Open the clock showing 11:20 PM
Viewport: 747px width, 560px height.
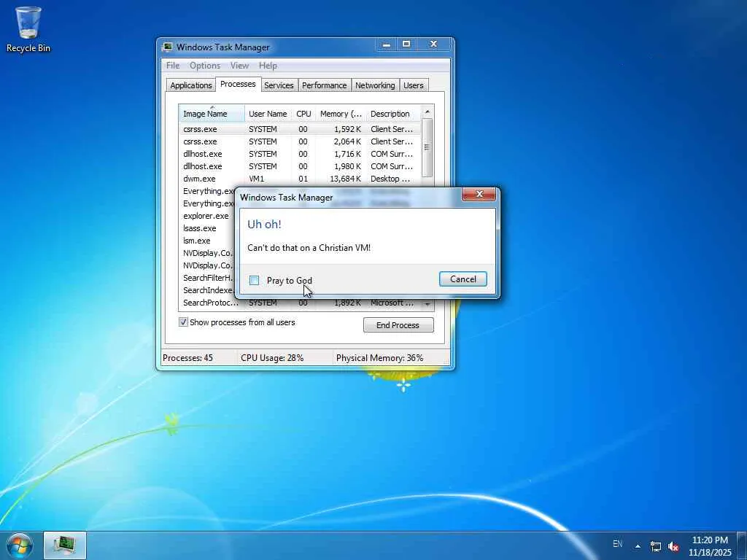(x=710, y=546)
